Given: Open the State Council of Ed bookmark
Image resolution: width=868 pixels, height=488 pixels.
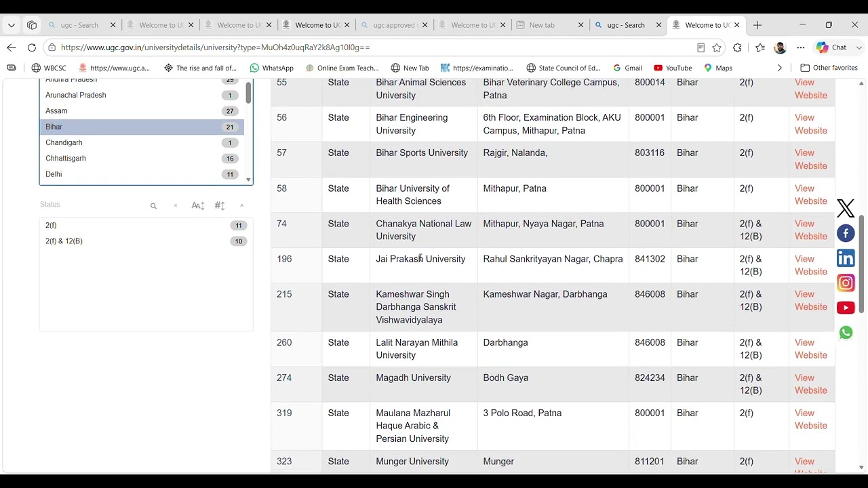Looking at the screenshot, I should (564, 68).
